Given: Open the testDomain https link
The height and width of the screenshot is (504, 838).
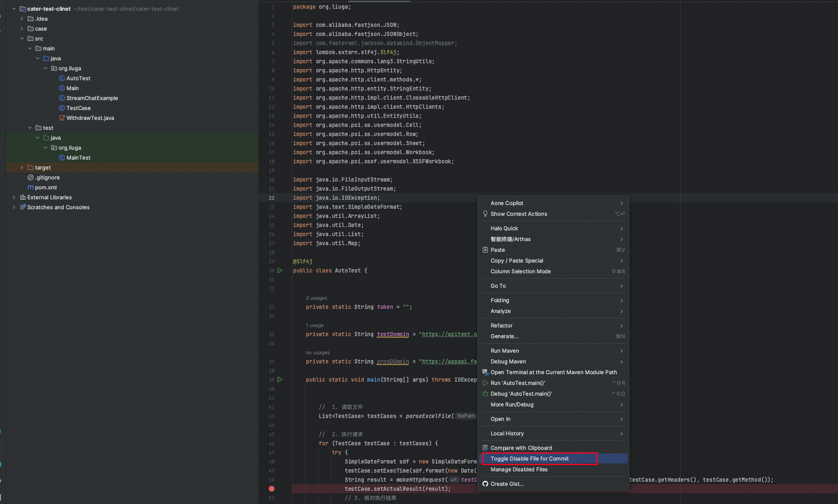Looking at the screenshot, I should (448, 334).
